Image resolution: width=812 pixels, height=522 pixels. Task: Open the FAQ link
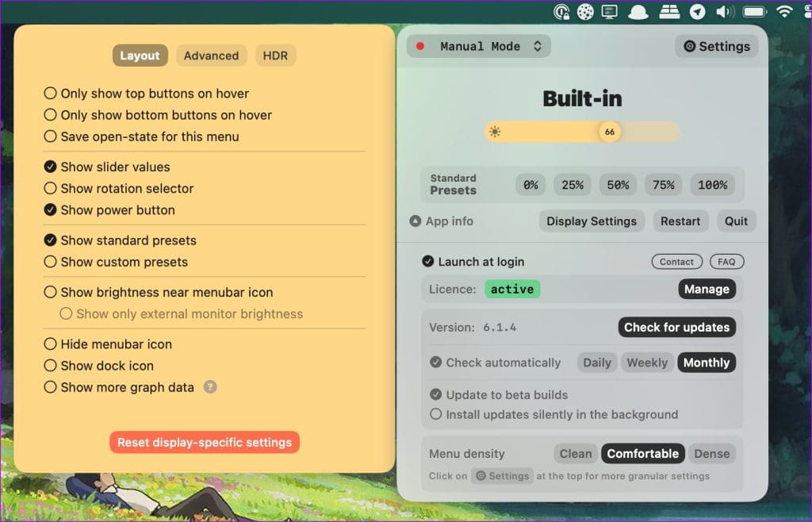(726, 262)
